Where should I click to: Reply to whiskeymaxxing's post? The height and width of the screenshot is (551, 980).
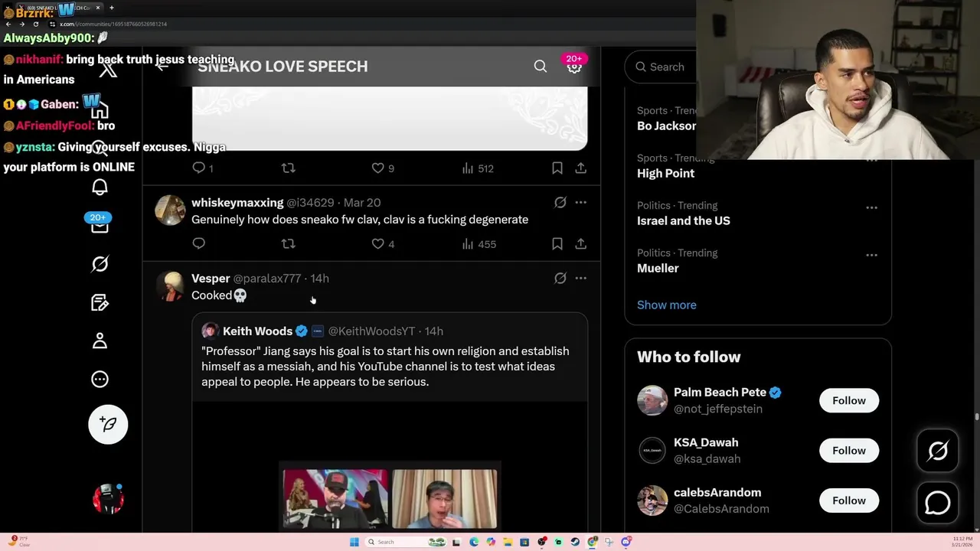click(x=198, y=243)
